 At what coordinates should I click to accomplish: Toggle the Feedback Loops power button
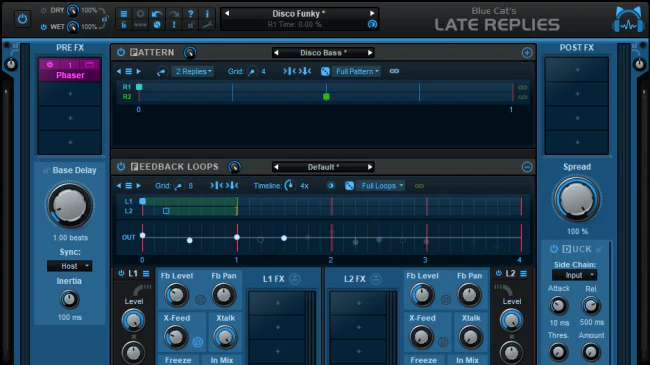(x=121, y=167)
